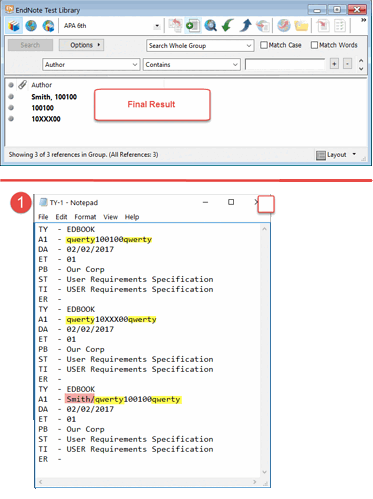Screen dimensions: 373x499
Task: Open the Notepad Help menu
Action: [132, 217]
